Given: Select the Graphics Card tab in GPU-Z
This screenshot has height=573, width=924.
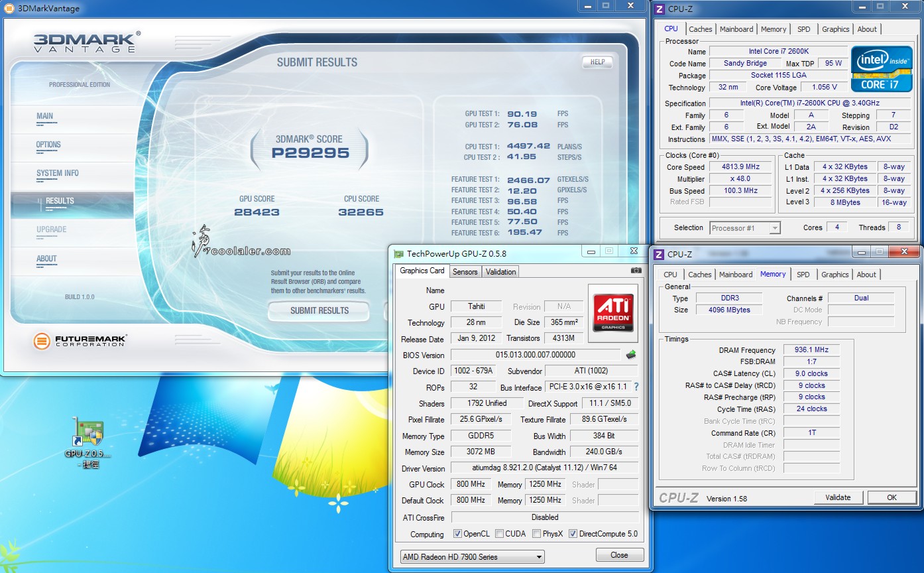Looking at the screenshot, I should pyautogui.click(x=422, y=271).
